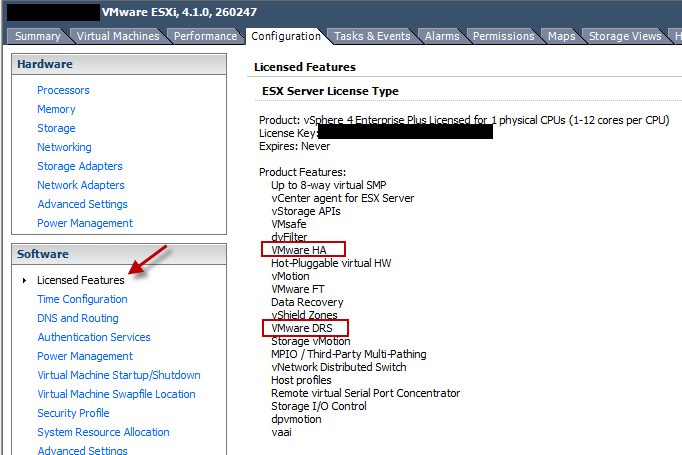Open Network Adapters link

pos(80,185)
